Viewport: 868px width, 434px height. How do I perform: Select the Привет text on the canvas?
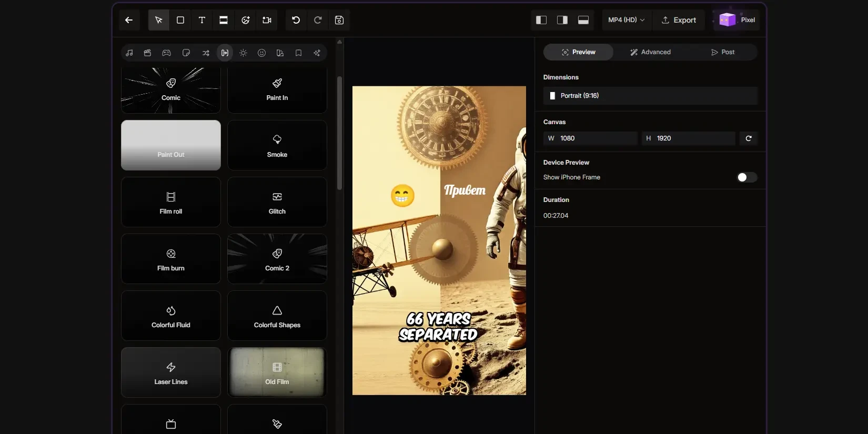point(465,190)
